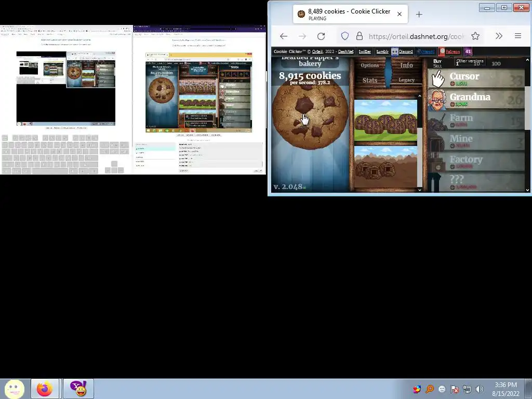Open the Orteil link in top bar
Viewport: 532px width, 399px height.
pyautogui.click(x=317, y=51)
